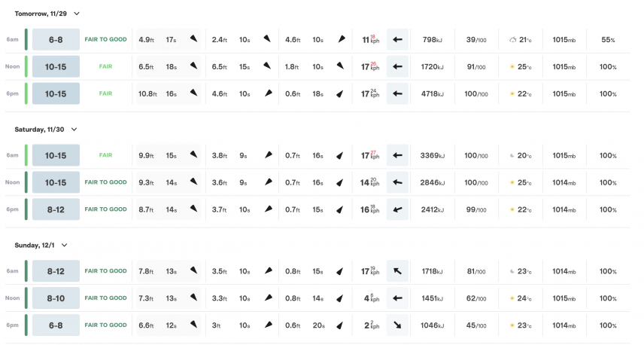Select the 6-8 surf height at Tomorrow 6am
The width and height of the screenshot is (644, 345).
click(56, 39)
